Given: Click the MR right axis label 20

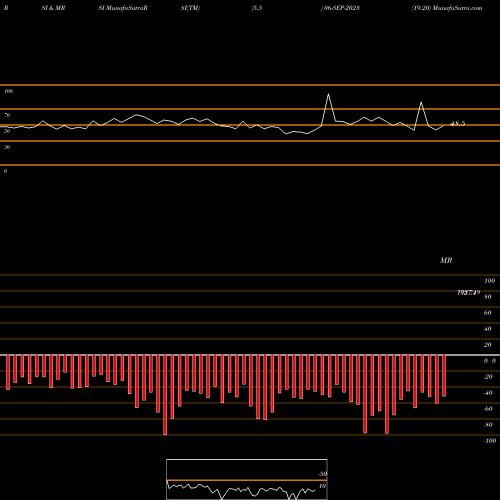Looking at the screenshot, I should (488, 345).
